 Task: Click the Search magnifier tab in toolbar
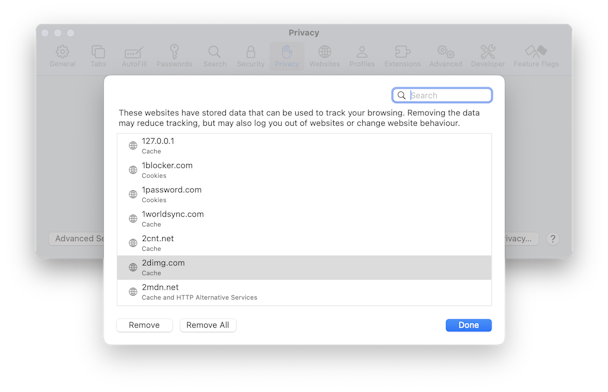[214, 56]
